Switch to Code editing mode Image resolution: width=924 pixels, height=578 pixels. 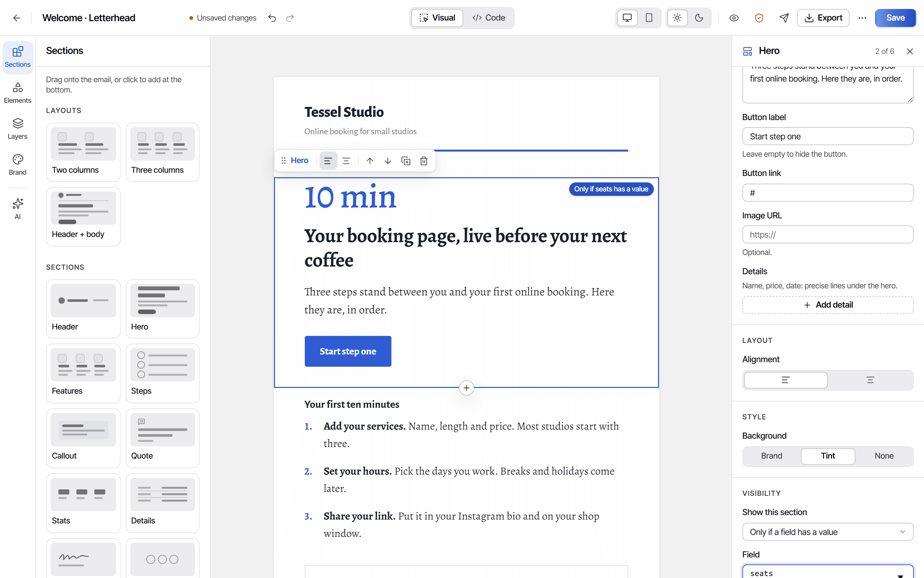click(488, 18)
